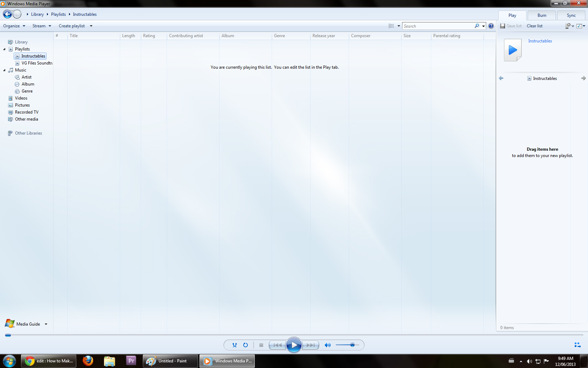Open the Instructables link in Play pane

540,41
